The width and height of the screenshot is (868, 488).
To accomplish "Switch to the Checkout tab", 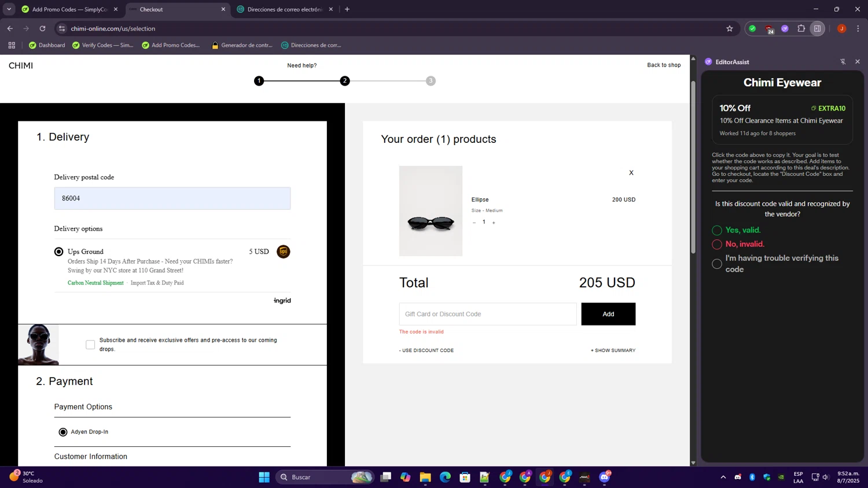I will (177, 9).
